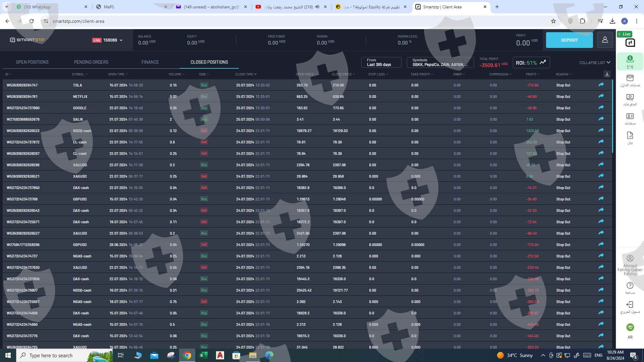Switch to Open Positions tab
The height and width of the screenshot is (362, 644).
pyautogui.click(x=32, y=62)
